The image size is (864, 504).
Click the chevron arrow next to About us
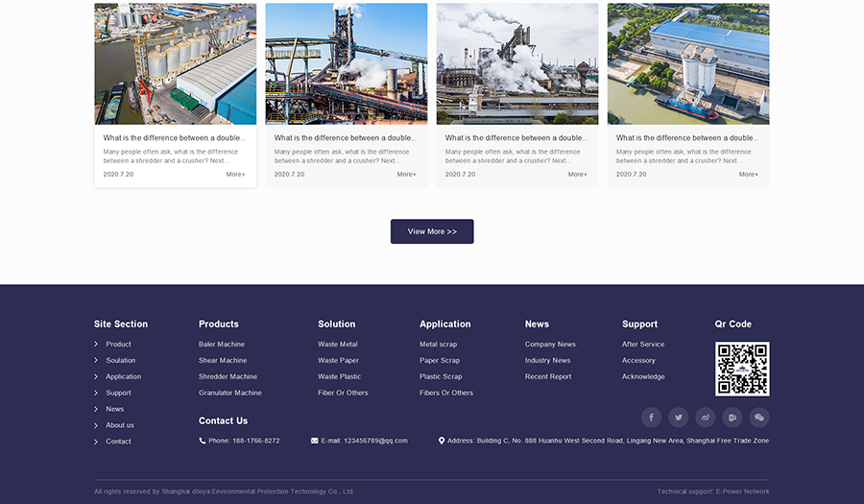tap(96, 425)
